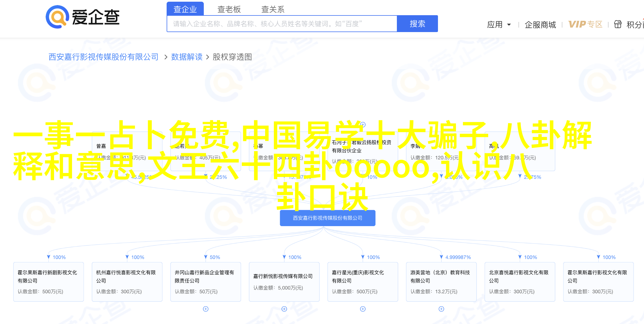The image size is (644, 324).
Task: Open the 霍尔果斯嘉行影视文化有限公司 card
Action: coord(598,282)
